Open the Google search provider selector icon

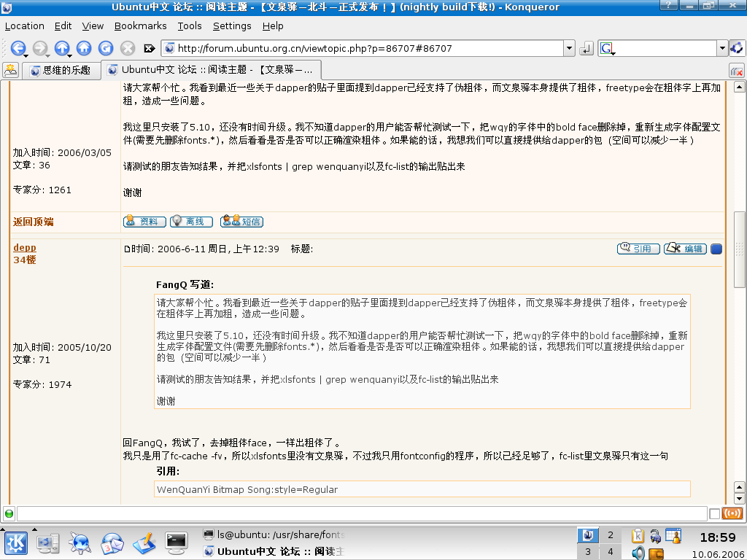click(x=607, y=48)
